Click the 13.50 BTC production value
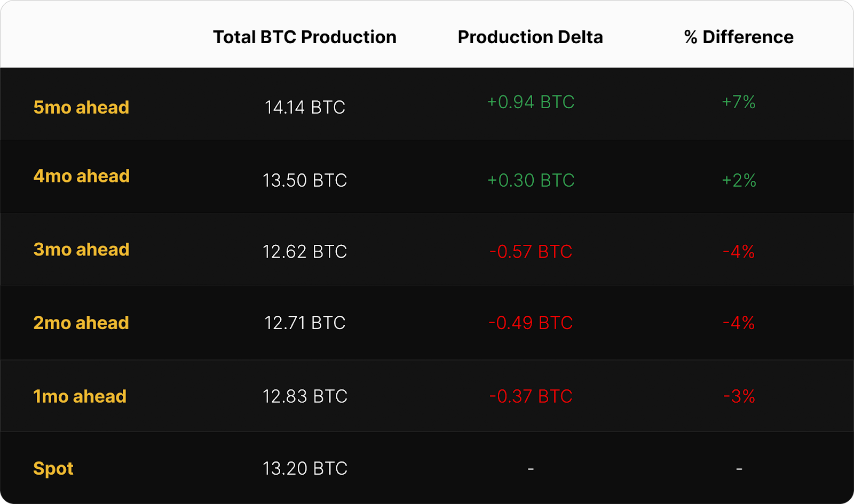 [305, 180]
